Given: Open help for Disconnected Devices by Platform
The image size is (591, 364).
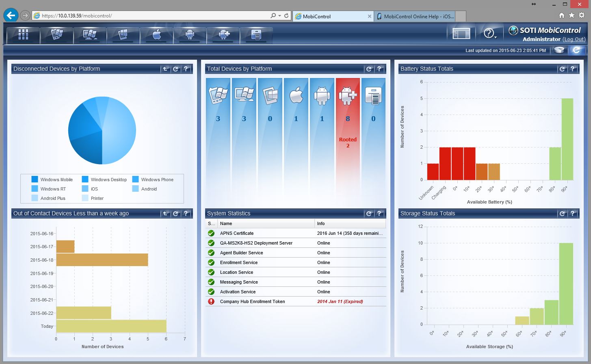Looking at the screenshot, I should 186,69.
